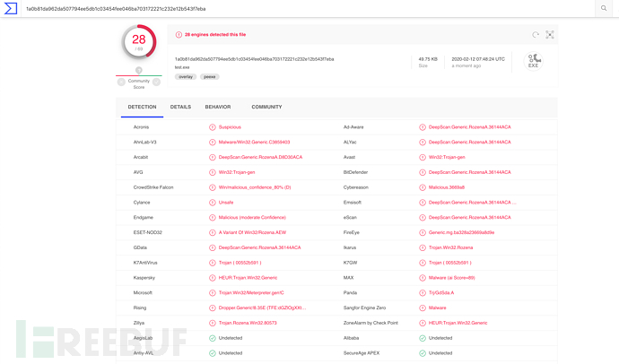Click "Trojan.Rozena.Win32.80573" for Zillya

click(x=248, y=323)
